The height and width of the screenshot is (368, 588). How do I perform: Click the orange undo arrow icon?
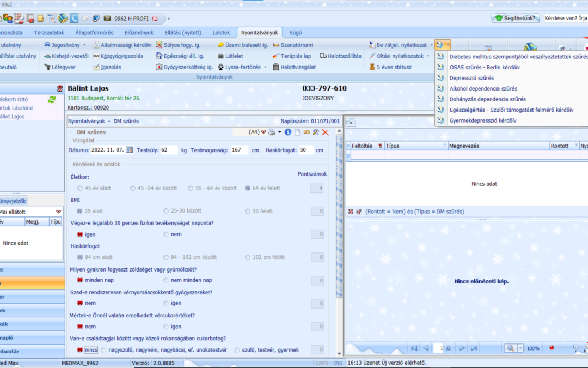point(307,132)
